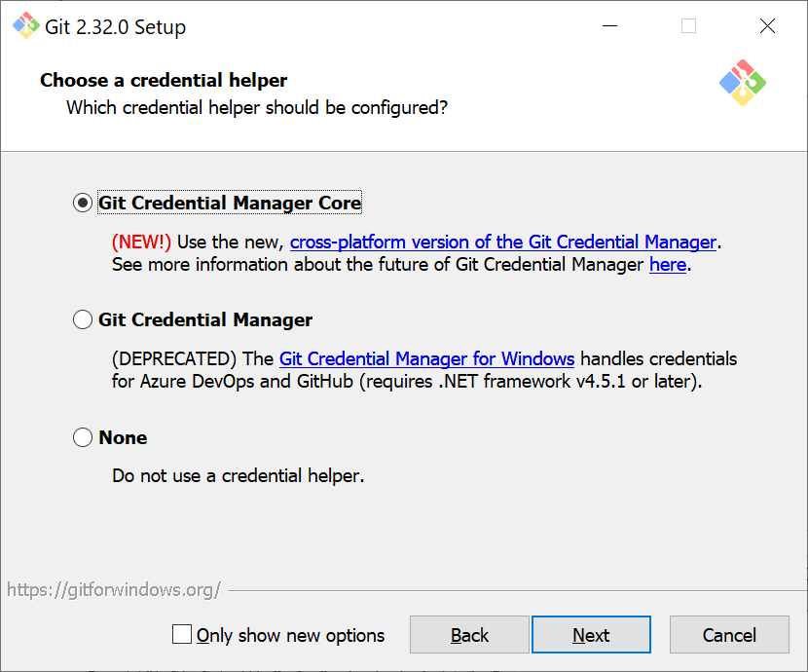808x672 pixels.
Task: Open the Git Credential Manager for Windows link
Action: 426,358
